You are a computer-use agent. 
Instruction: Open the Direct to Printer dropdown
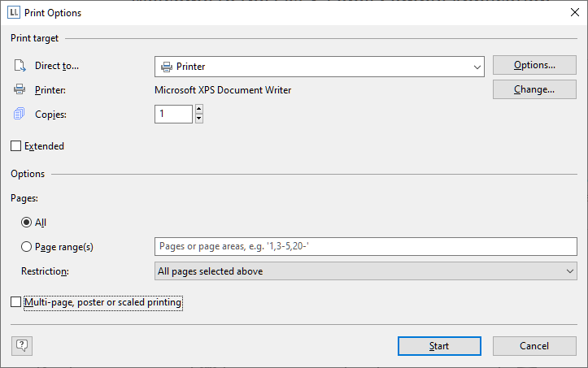320,67
